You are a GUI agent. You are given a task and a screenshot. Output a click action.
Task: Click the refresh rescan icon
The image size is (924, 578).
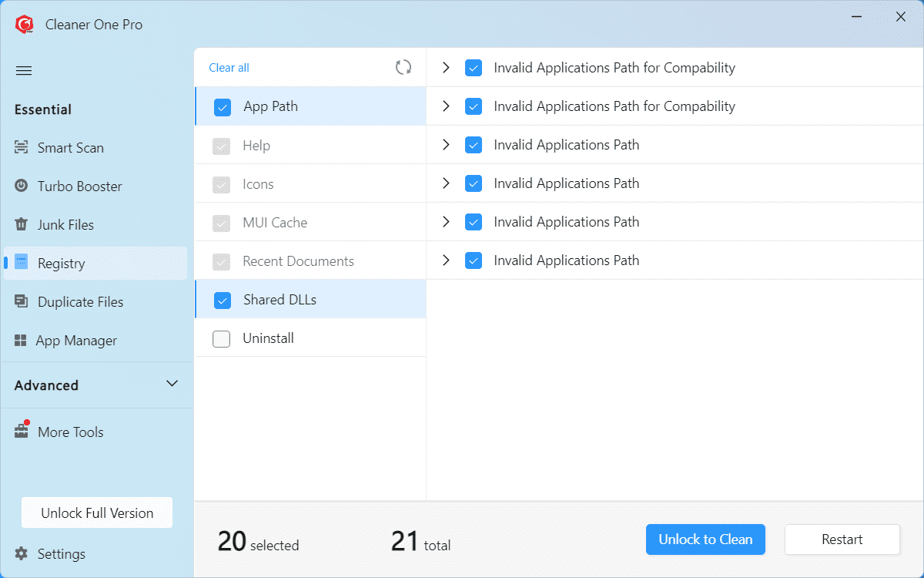click(x=403, y=68)
